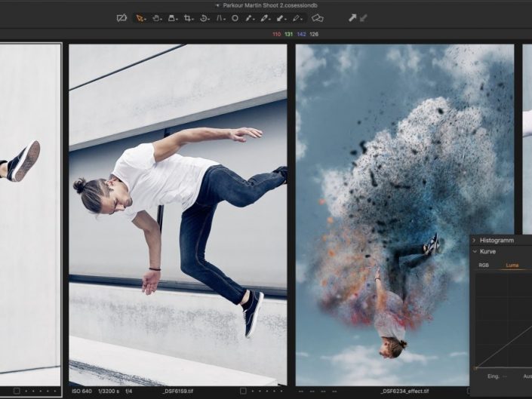Select the leftmost white wall photo
This screenshot has height=399, width=532.
(30, 215)
